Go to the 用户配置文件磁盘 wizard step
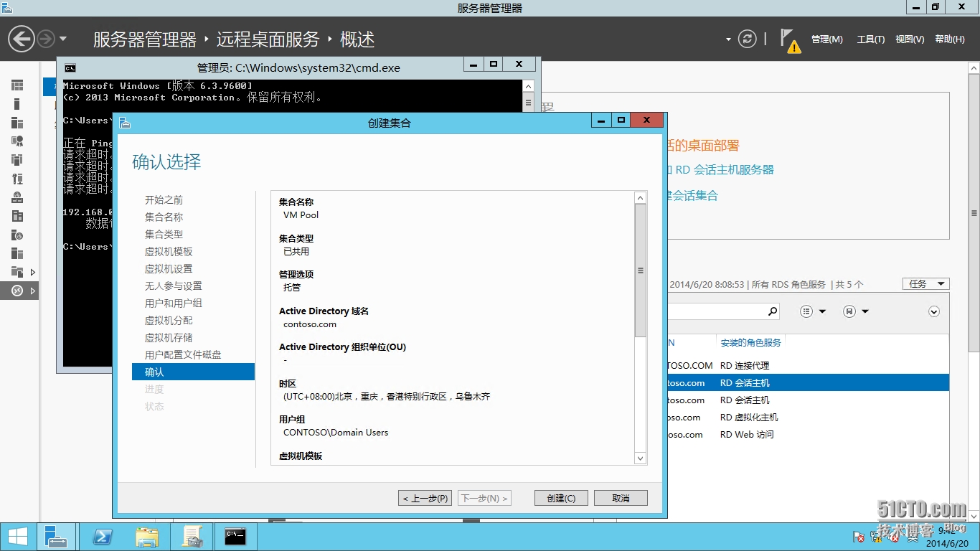Screen dimensions: 980x551 (183, 355)
